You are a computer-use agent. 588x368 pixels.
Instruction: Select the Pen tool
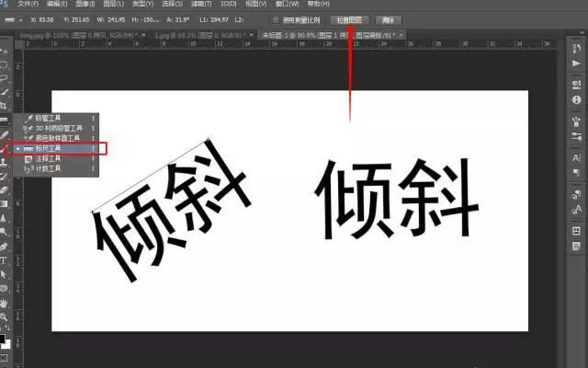click(4, 247)
